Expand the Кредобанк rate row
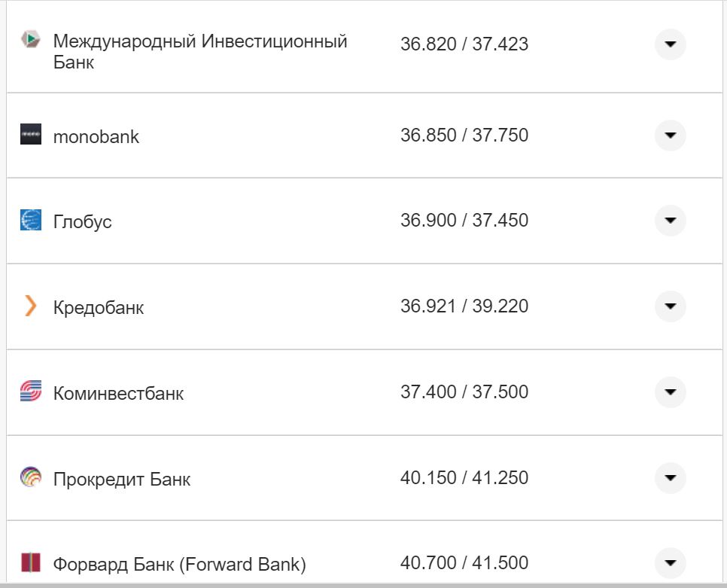 coord(669,307)
